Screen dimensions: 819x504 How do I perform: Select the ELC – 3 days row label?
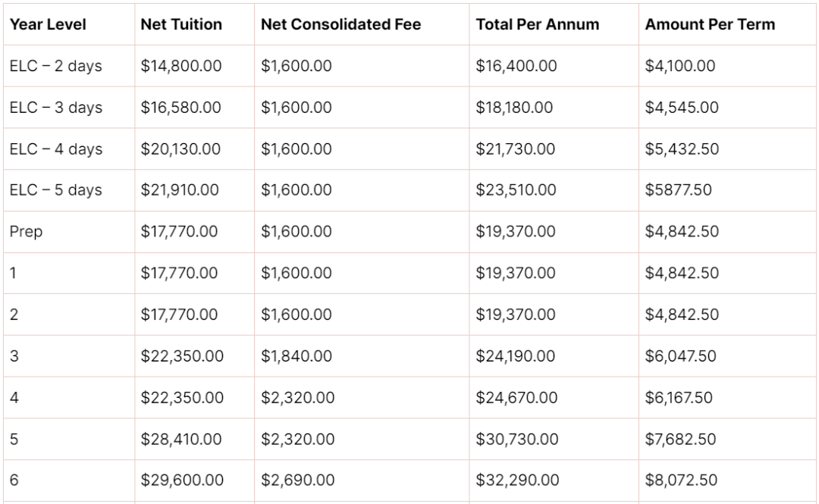coord(56,108)
